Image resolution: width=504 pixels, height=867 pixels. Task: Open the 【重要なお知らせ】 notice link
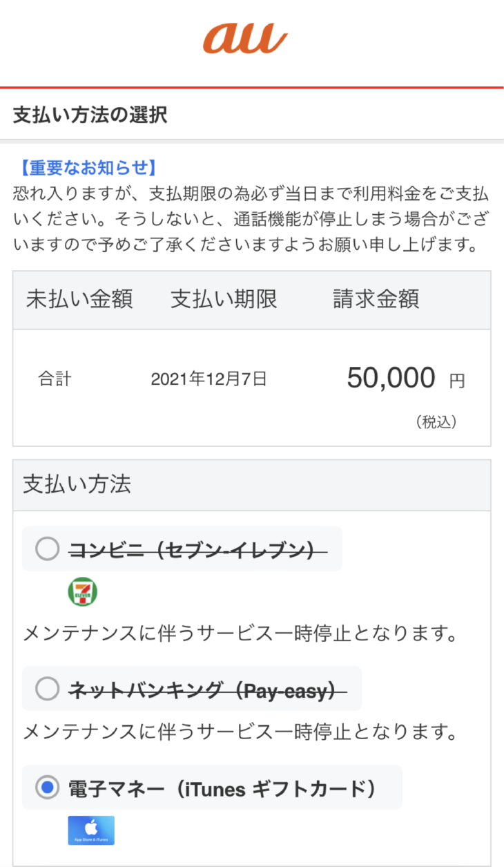[86, 168]
